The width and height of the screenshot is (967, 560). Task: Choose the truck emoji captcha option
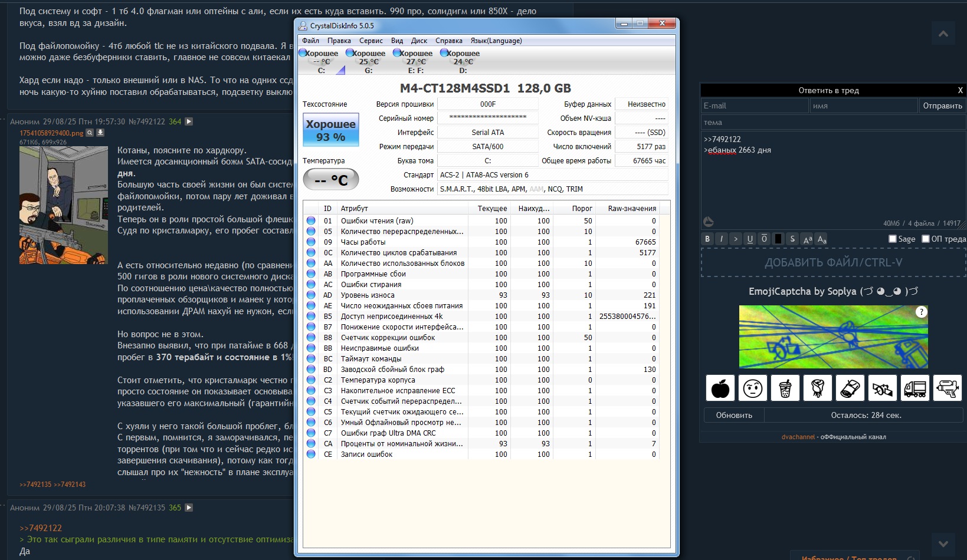(x=914, y=388)
